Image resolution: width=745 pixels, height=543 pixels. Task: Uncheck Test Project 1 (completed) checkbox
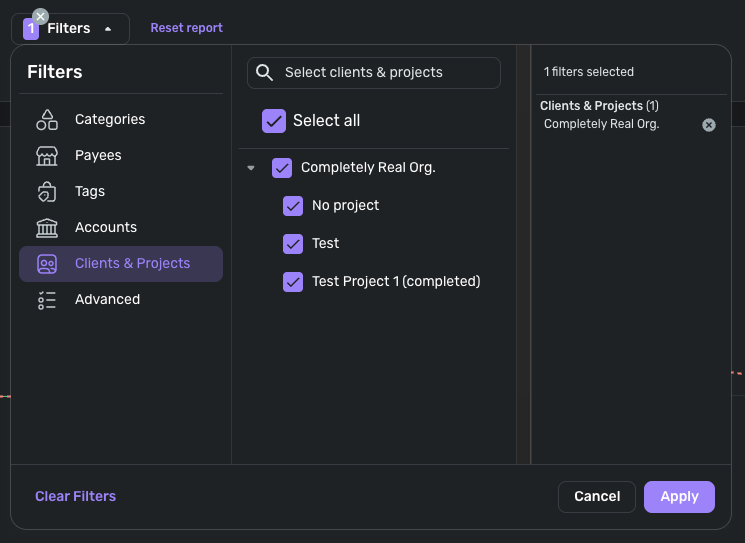pos(293,282)
